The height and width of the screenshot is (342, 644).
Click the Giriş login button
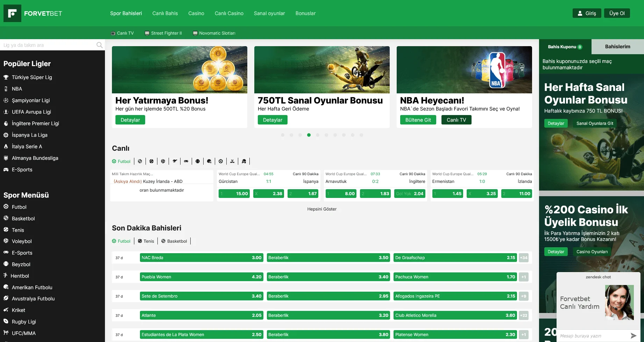587,13
